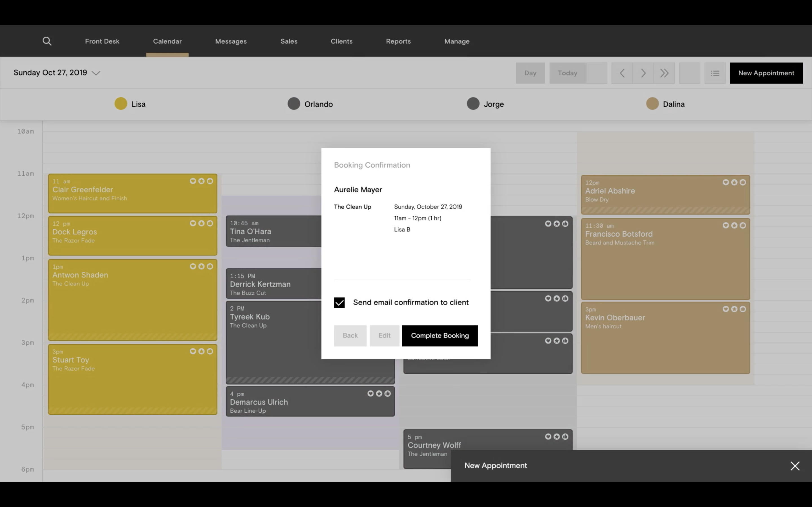Image resolution: width=812 pixels, height=507 pixels.
Task: Select Dalina's tan color circle
Action: point(652,104)
